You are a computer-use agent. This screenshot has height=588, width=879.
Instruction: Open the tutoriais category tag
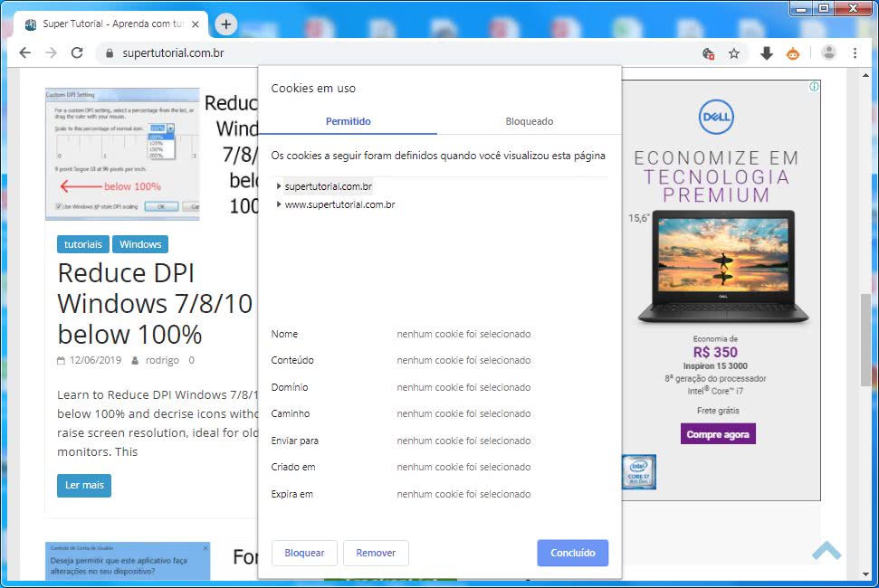pyautogui.click(x=83, y=244)
